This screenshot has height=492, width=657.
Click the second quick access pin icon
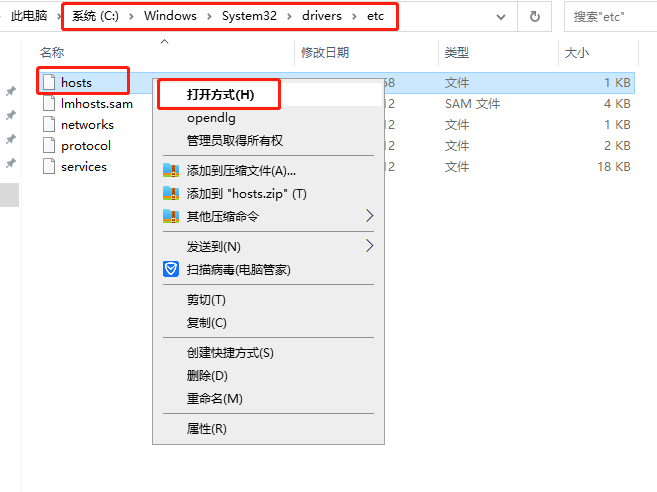point(11,115)
